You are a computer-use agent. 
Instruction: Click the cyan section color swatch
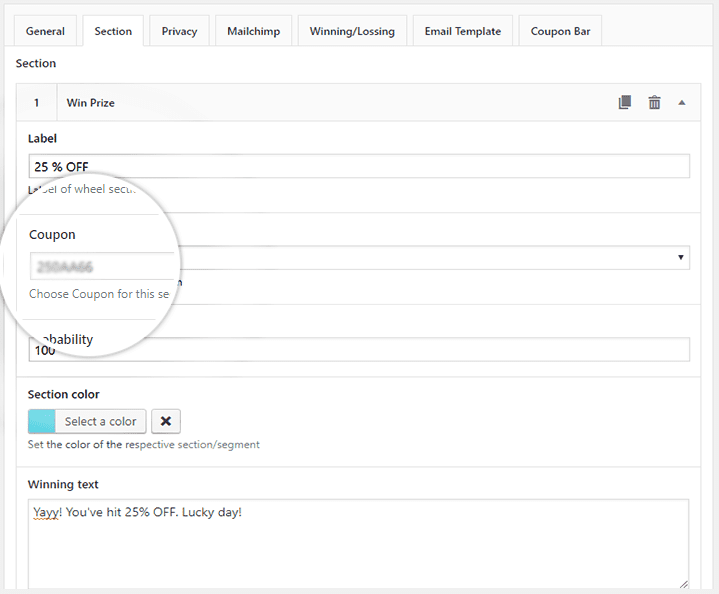click(42, 421)
